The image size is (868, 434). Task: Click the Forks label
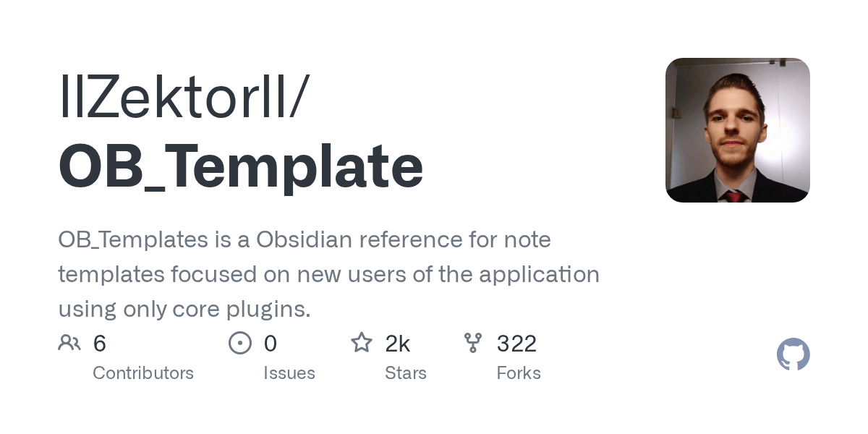tap(519, 373)
